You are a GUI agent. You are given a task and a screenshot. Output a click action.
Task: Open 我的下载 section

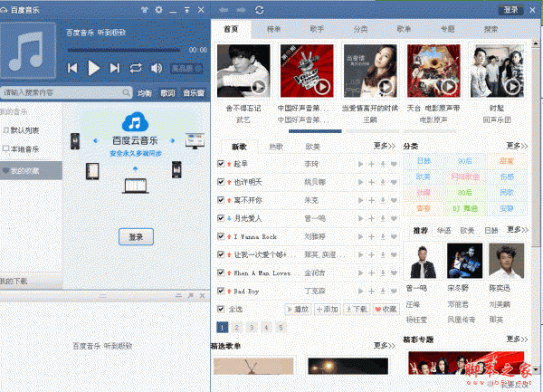click(31, 281)
